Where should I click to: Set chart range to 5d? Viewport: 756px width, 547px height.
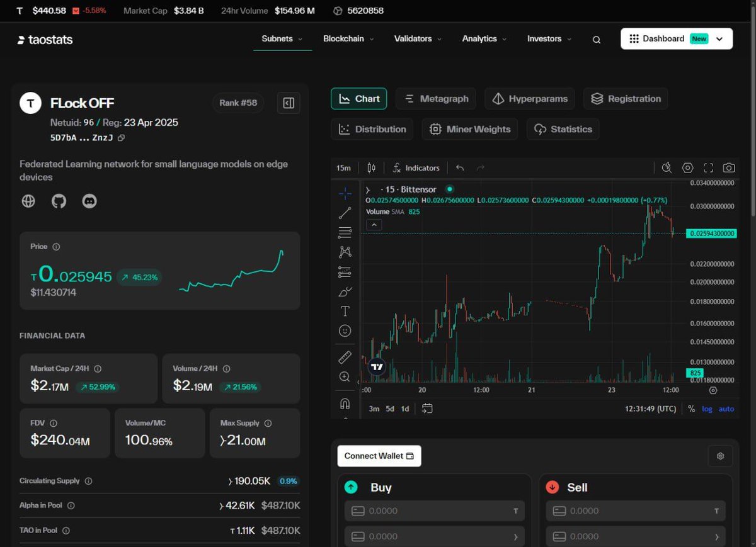pos(390,409)
